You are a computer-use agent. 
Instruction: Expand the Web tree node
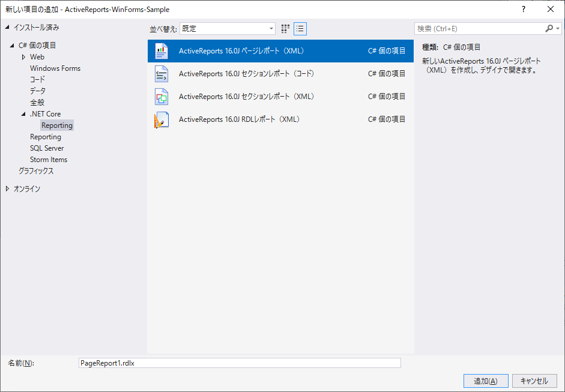point(24,57)
